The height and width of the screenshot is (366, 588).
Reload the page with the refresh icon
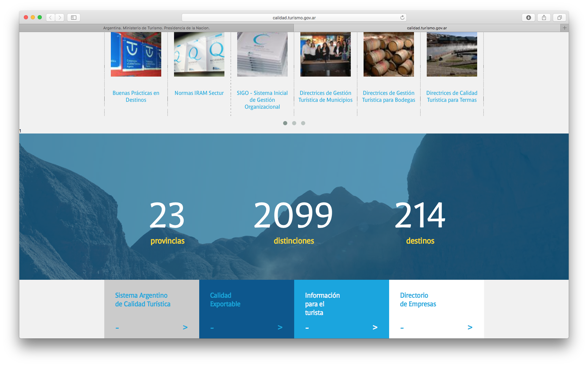point(402,18)
